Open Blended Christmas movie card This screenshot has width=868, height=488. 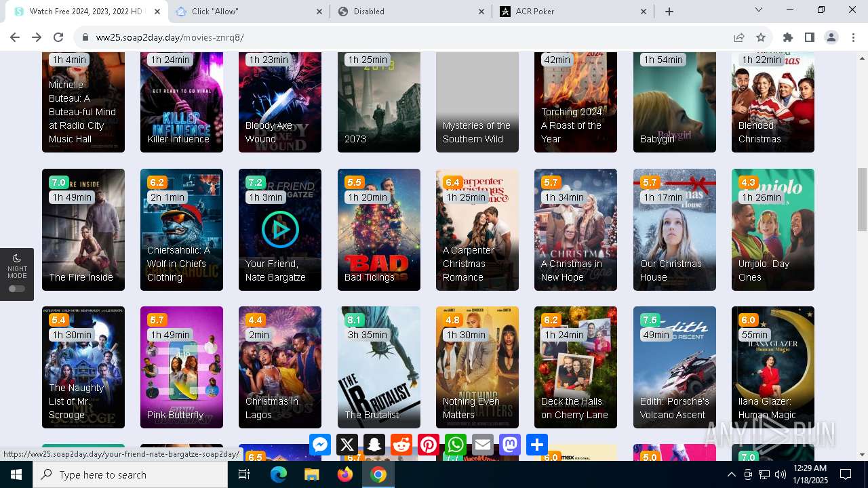(x=773, y=102)
